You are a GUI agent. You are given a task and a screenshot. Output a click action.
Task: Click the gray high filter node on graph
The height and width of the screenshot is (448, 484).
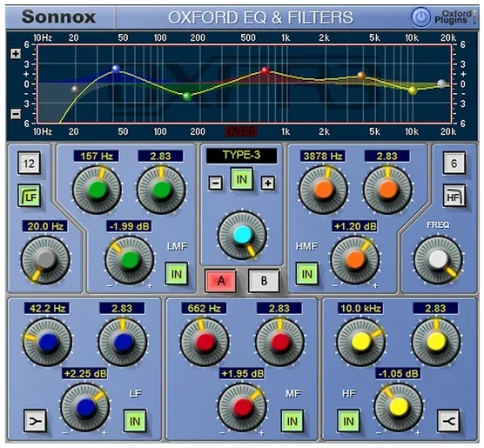441,84
